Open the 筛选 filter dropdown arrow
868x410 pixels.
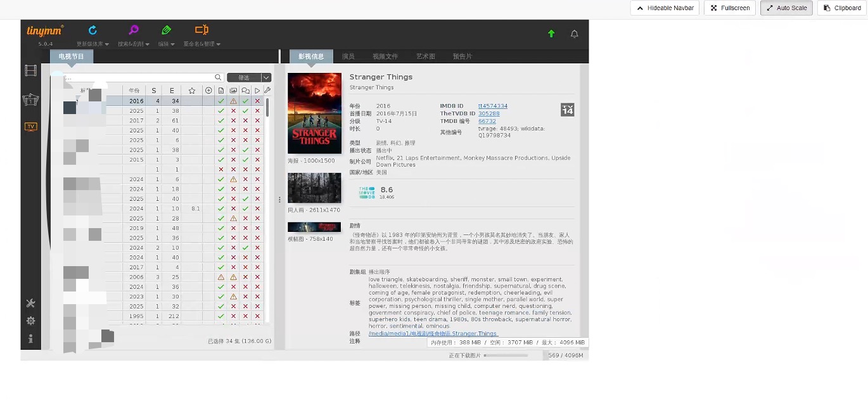(266, 78)
